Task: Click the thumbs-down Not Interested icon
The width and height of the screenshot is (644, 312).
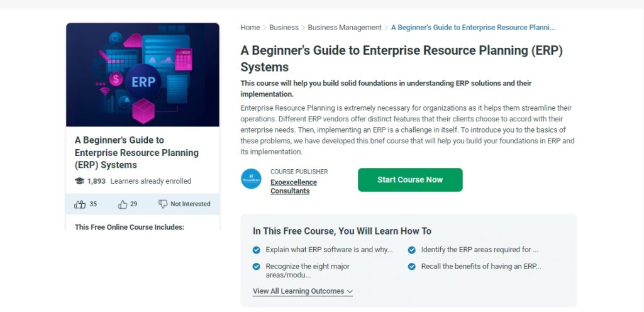Action: (163, 204)
